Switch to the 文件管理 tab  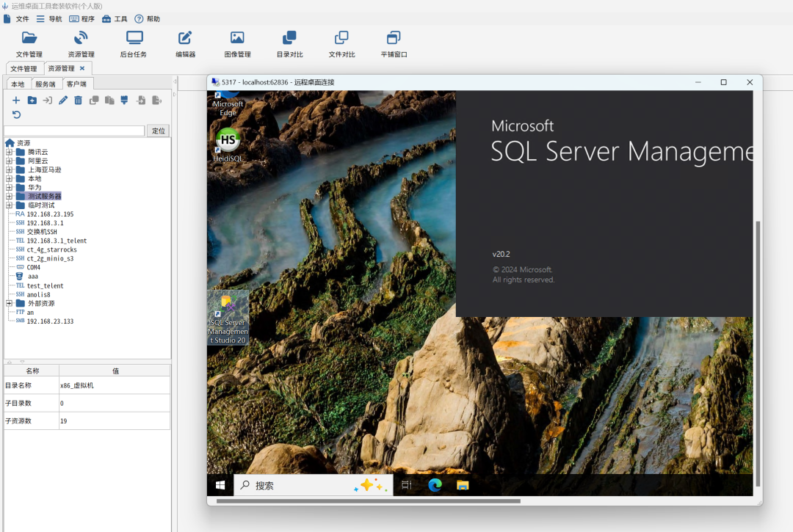point(23,69)
